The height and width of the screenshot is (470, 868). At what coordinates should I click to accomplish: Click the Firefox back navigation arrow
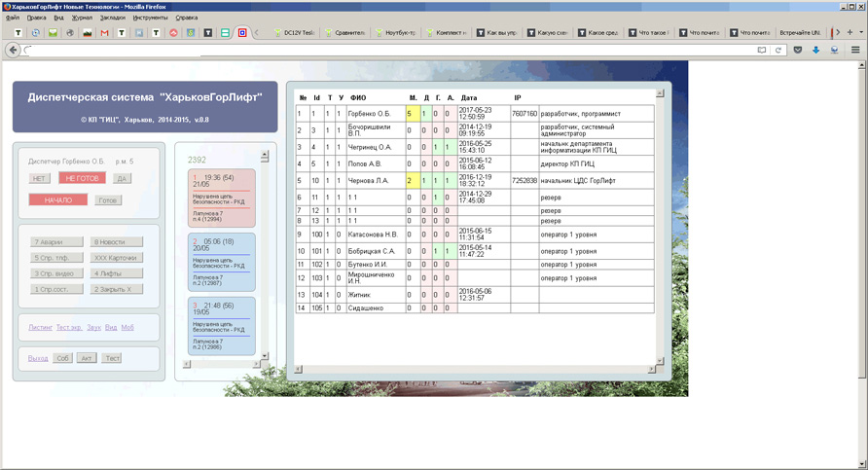[x=14, y=50]
